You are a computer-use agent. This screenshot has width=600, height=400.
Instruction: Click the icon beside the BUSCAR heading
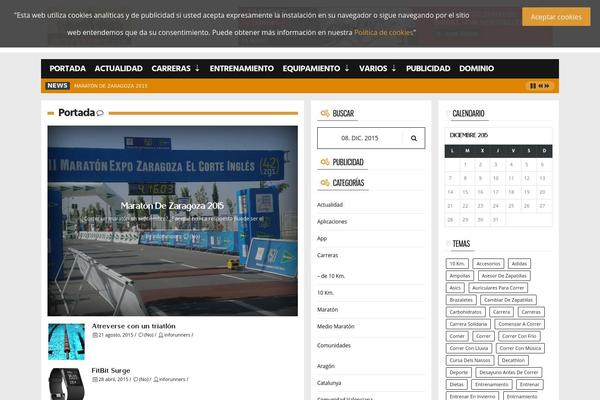[325, 113]
